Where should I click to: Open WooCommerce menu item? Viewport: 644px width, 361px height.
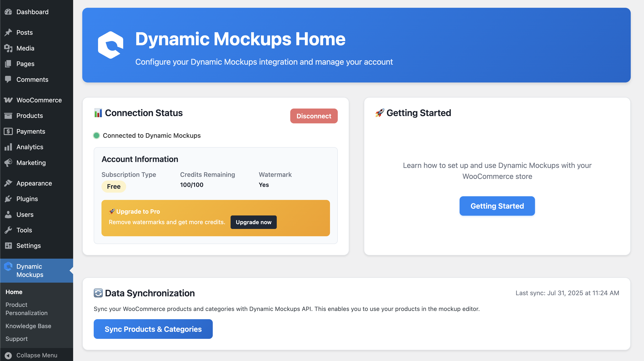point(39,100)
